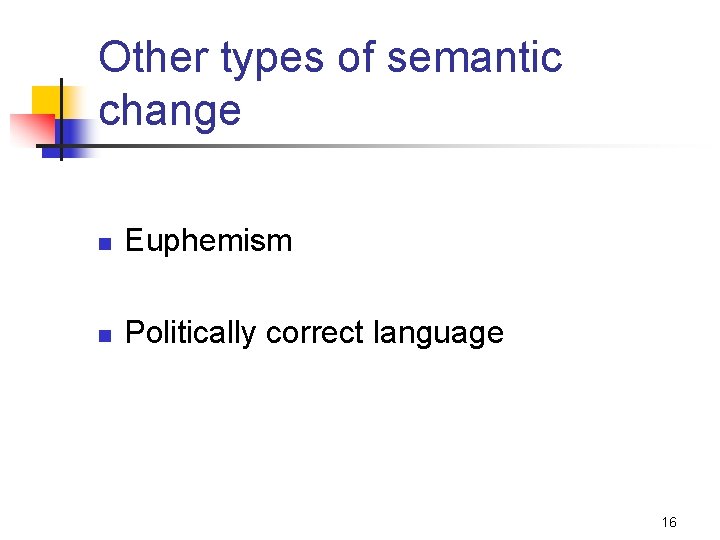720x540 pixels.
Task: Click the word "change" in the title
Action: click(x=170, y=110)
